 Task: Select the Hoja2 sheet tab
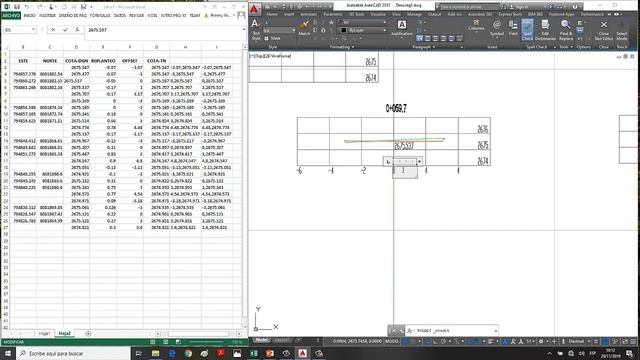tap(64, 333)
